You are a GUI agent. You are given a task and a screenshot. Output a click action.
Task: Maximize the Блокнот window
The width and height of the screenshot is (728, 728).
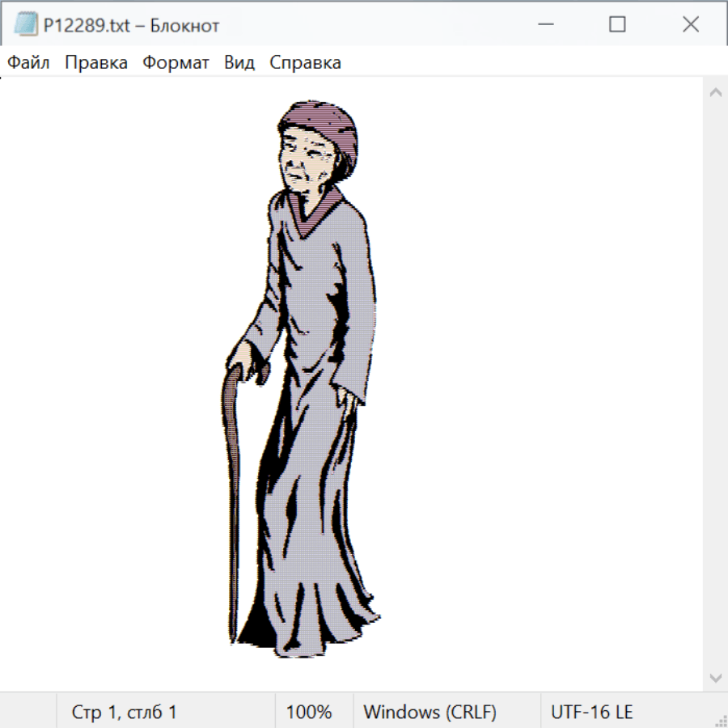coord(617,25)
